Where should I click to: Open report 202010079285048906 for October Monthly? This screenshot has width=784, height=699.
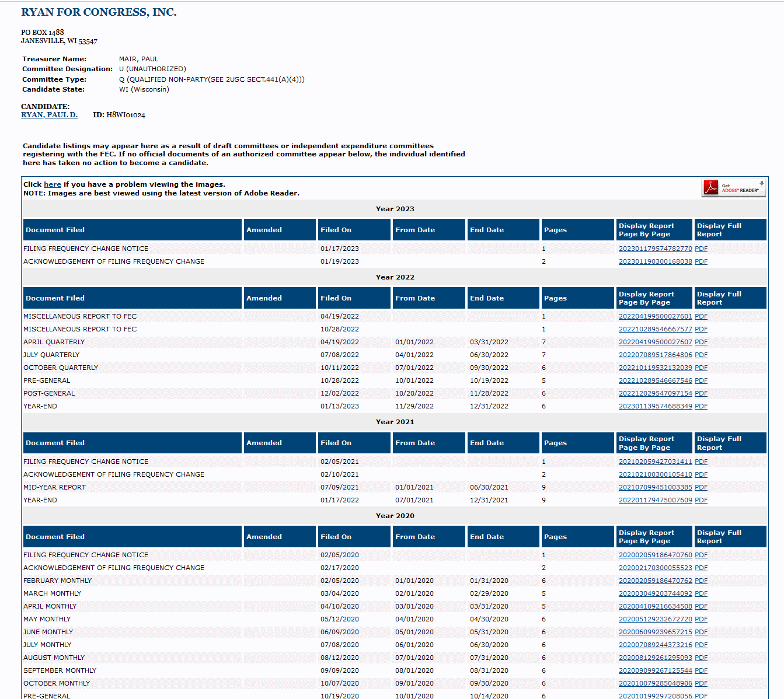[x=655, y=683]
